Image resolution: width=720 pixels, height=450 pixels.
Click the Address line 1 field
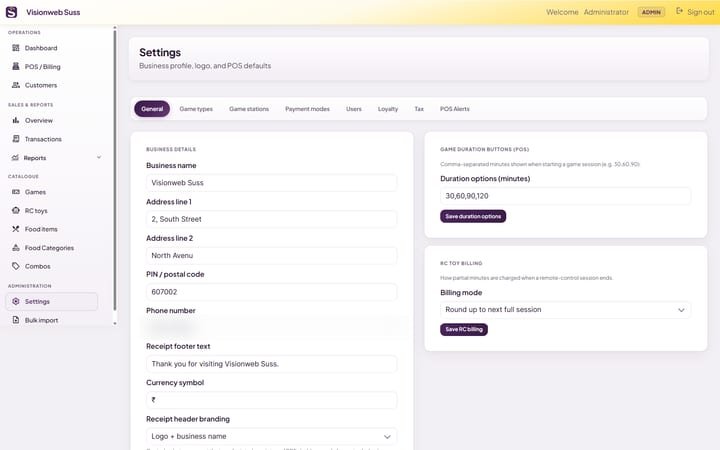(271, 219)
